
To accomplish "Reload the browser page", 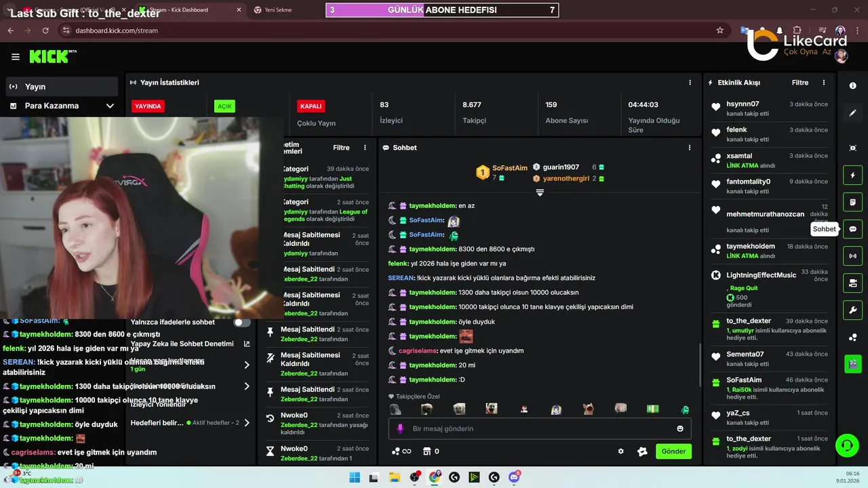I will tap(45, 30).
